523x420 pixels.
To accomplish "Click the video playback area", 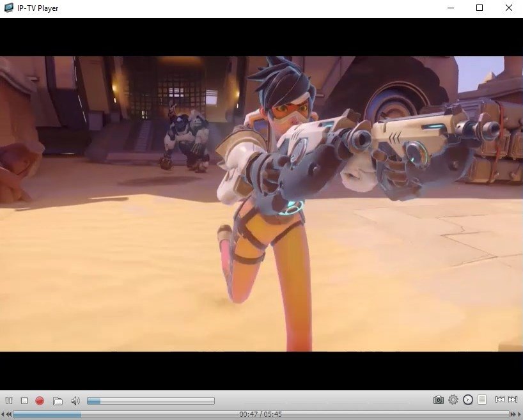I will tap(261, 204).
